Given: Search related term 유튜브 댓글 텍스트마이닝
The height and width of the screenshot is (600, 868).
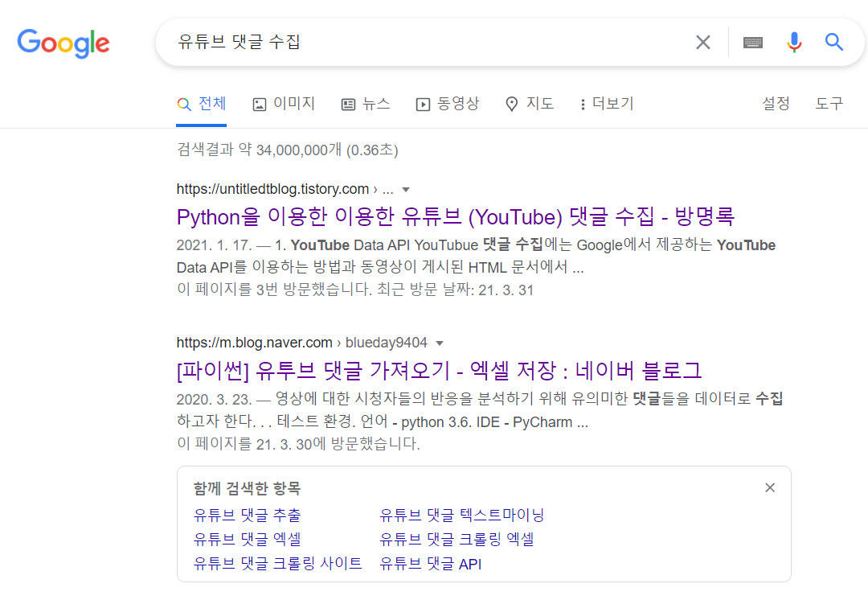Looking at the screenshot, I should coord(461,516).
